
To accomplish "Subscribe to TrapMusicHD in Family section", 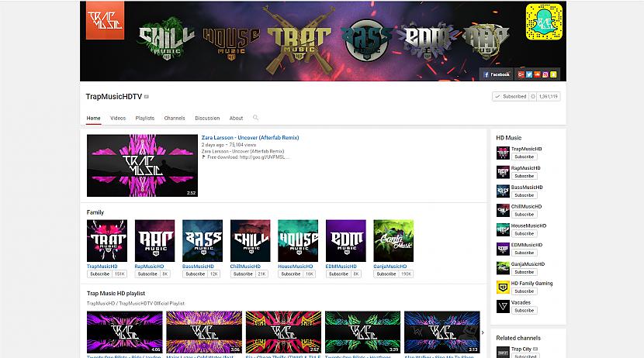I will click(x=99, y=274).
